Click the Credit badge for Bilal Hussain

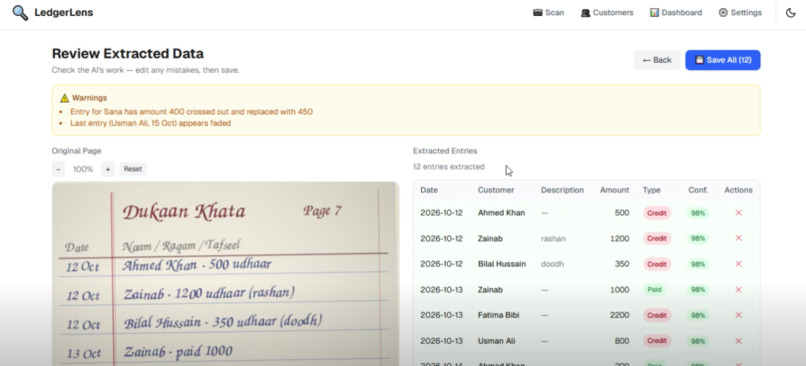[656, 264]
